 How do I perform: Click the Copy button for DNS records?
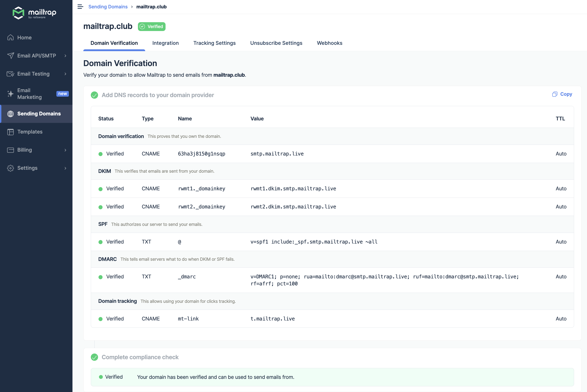point(563,94)
